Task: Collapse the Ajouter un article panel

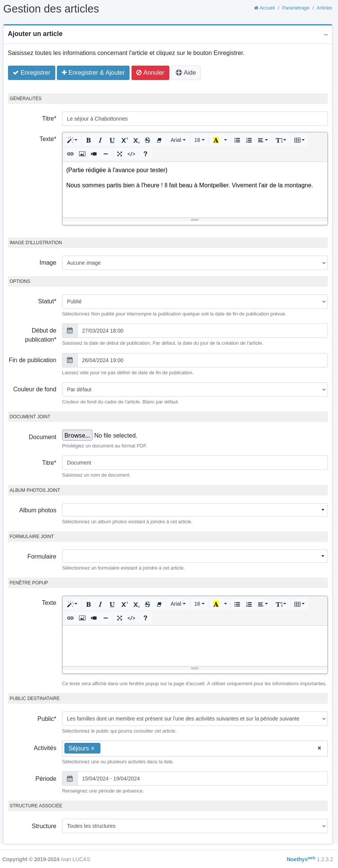Action: coord(326,35)
